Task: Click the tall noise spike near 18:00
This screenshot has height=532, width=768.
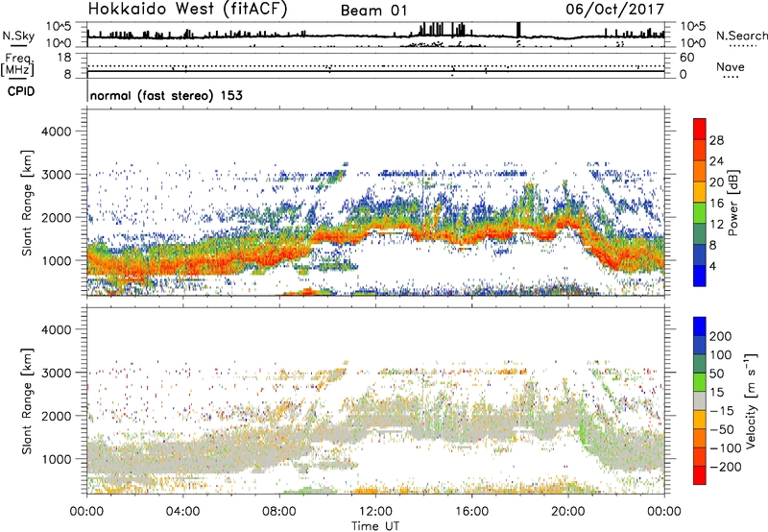Action: tap(518, 30)
